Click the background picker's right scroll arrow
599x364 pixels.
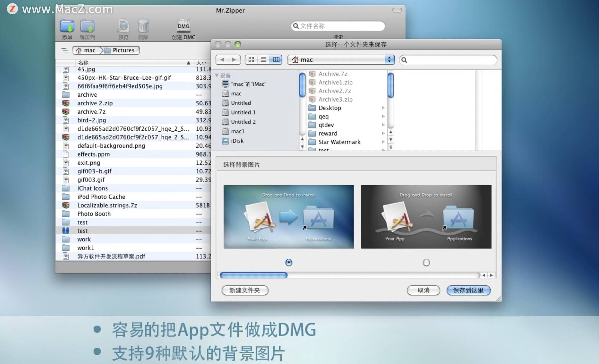point(491,275)
